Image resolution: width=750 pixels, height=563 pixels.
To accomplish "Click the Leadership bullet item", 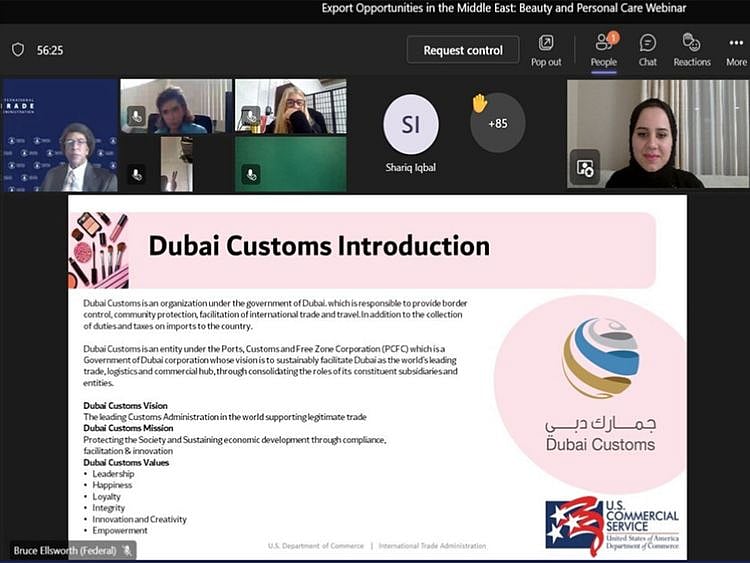I will click(113, 474).
